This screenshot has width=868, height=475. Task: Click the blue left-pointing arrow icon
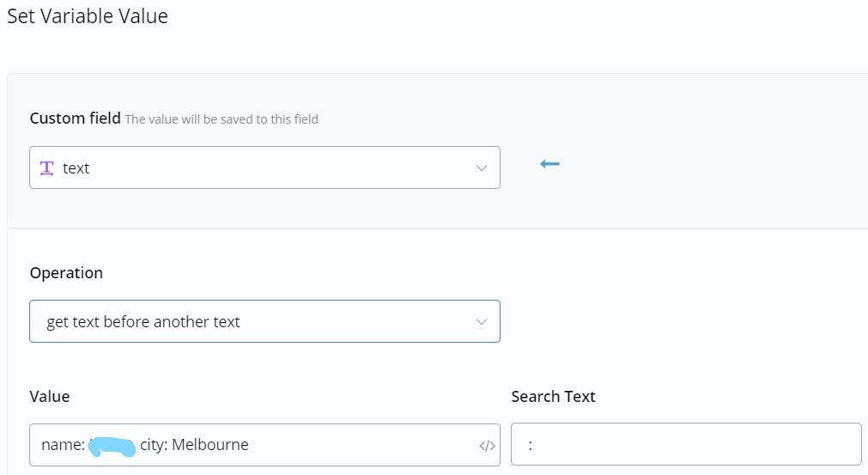(x=549, y=164)
